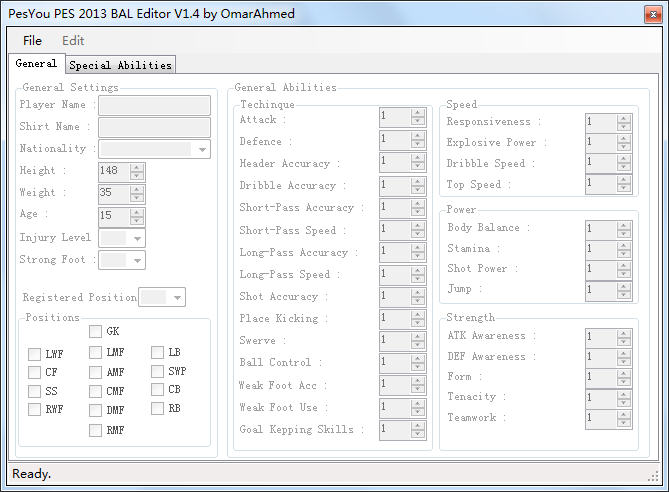Image resolution: width=669 pixels, height=492 pixels.
Task: Check the DMF position checkbox
Action: [x=95, y=410]
